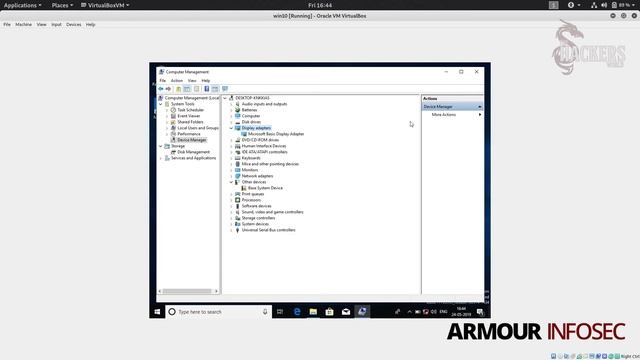Open the Windows Start button
This screenshot has height=360, width=640.
coord(158,312)
